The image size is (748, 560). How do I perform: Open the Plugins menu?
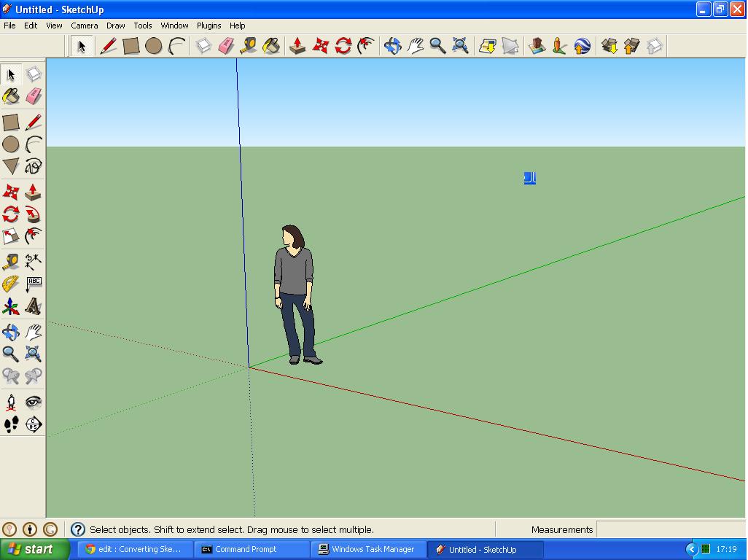point(209,25)
